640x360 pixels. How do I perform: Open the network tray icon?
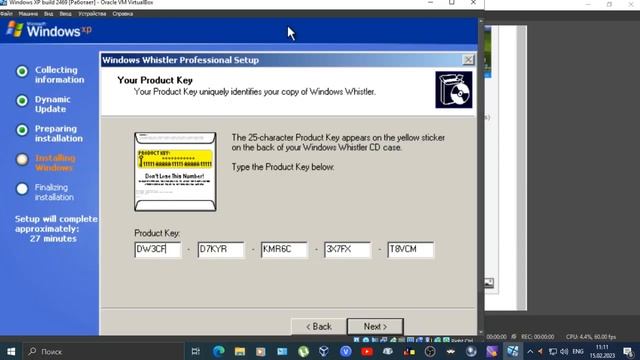coord(553,351)
